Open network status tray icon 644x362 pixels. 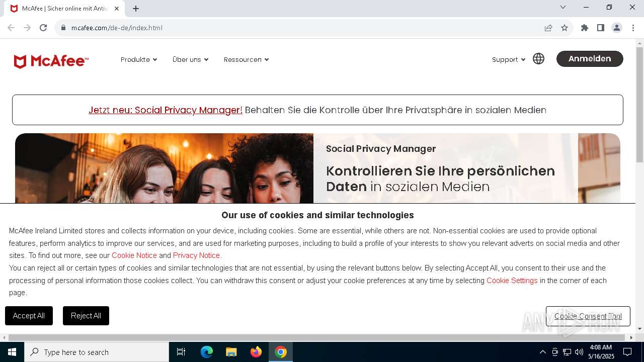[567, 352]
